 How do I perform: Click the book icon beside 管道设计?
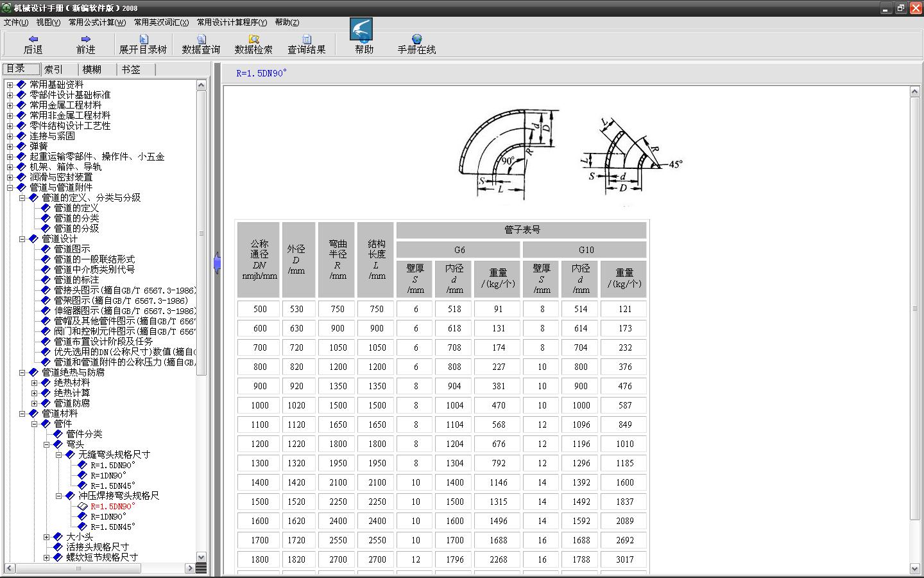pos(33,239)
